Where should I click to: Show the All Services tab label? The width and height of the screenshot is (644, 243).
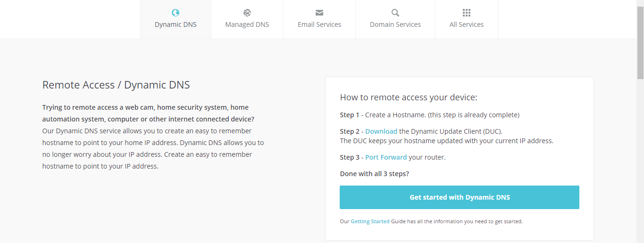coord(467,24)
